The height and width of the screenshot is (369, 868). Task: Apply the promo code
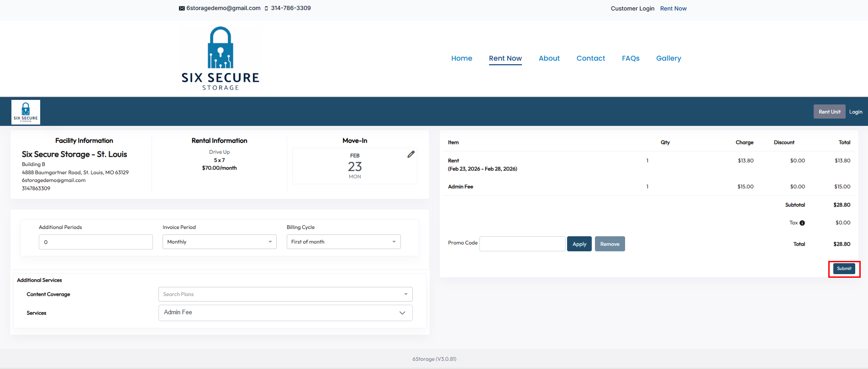(579, 244)
